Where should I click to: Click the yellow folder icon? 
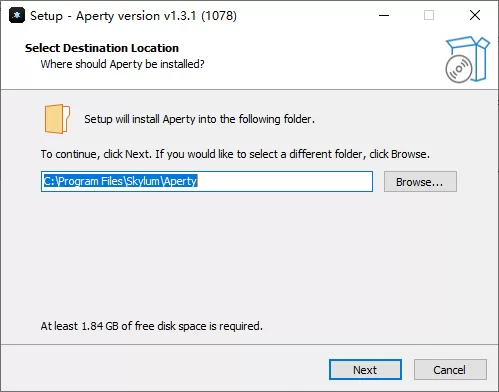click(57, 119)
